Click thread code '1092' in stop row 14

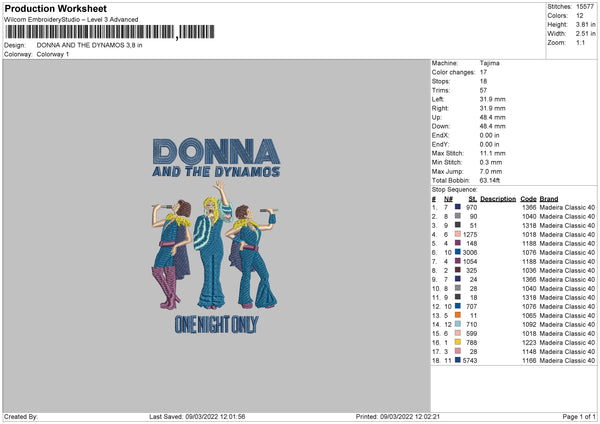click(x=529, y=325)
